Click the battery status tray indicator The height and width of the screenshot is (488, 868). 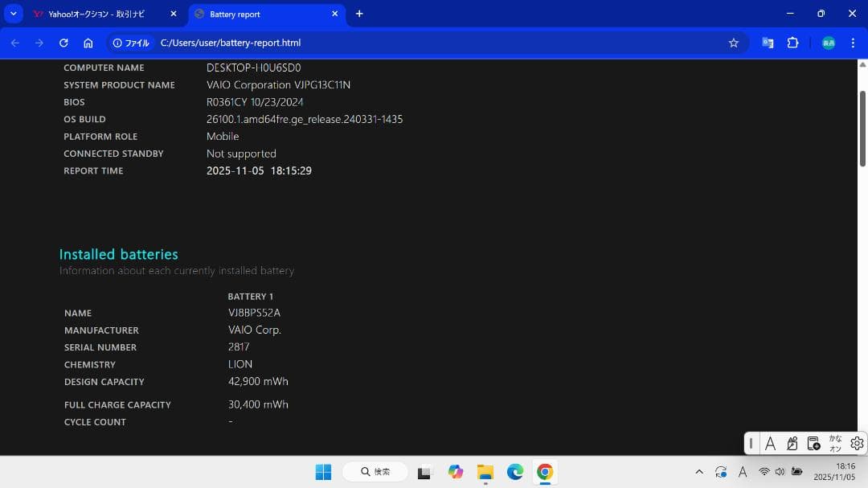click(796, 473)
